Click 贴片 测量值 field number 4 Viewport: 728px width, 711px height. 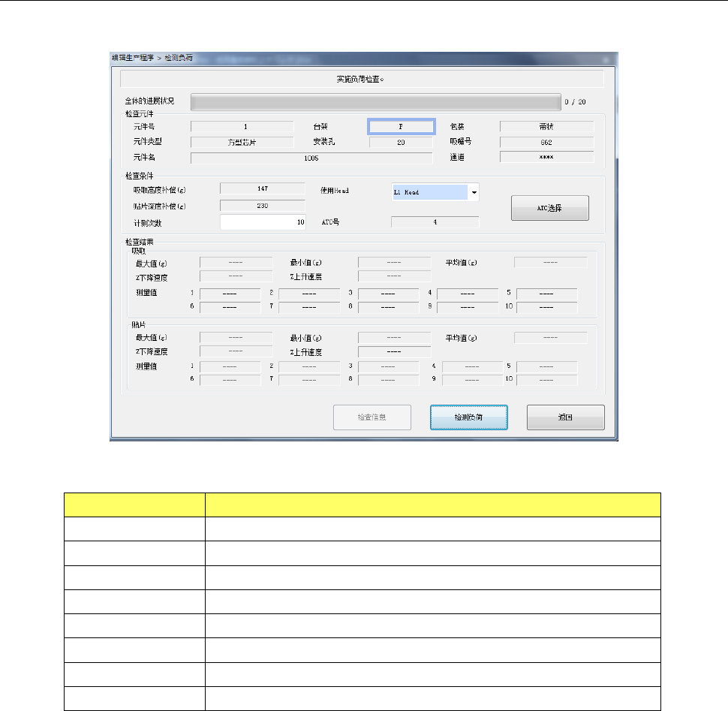point(472,367)
